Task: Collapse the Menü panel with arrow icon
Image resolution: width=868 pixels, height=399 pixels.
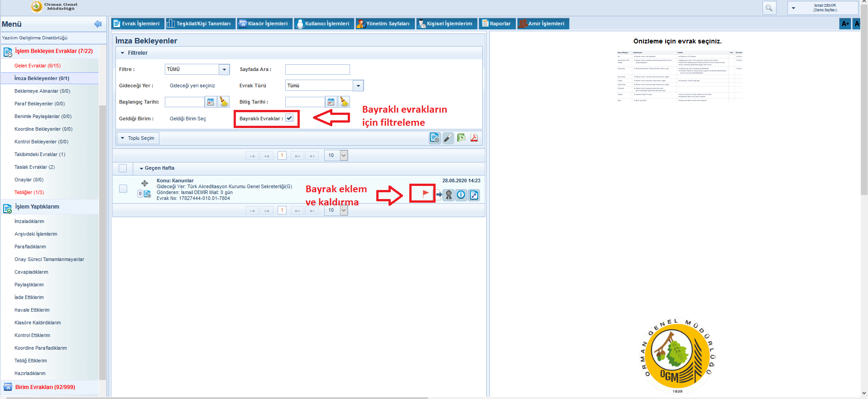Action: click(x=97, y=24)
